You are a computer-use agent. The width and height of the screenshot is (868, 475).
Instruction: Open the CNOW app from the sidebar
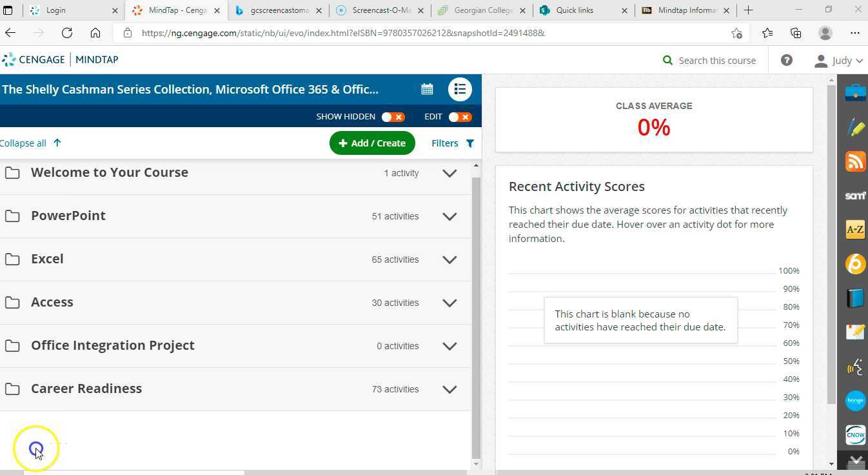coord(855,434)
